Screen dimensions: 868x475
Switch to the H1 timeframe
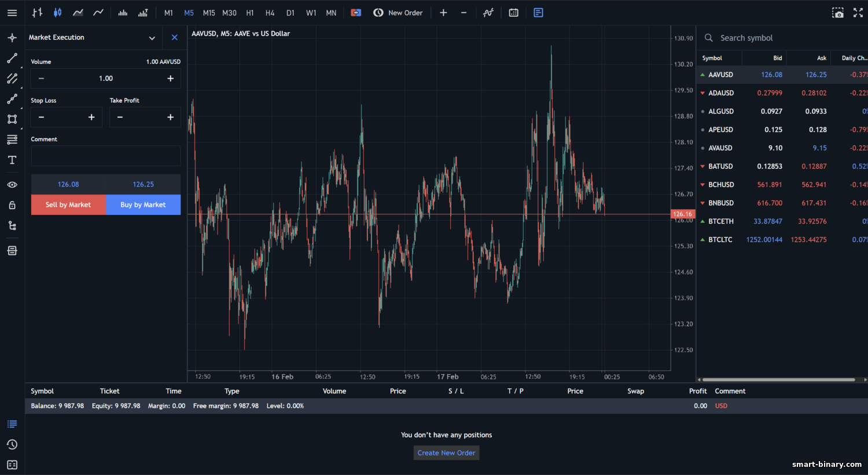[250, 13]
